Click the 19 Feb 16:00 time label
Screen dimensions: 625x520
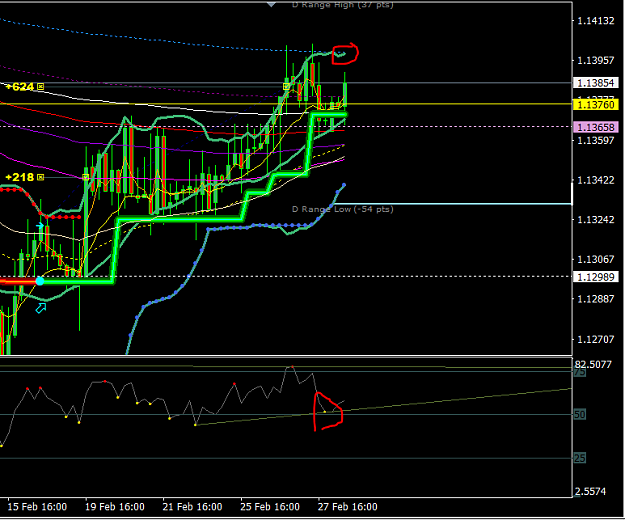pyautogui.click(x=115, y=507)
